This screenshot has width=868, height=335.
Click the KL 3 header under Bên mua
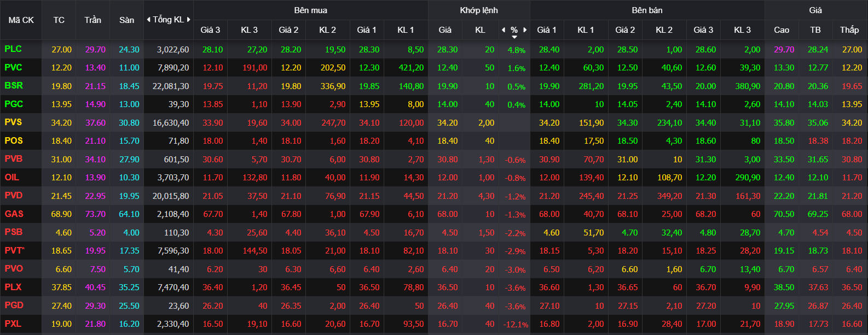pos(249,30)
